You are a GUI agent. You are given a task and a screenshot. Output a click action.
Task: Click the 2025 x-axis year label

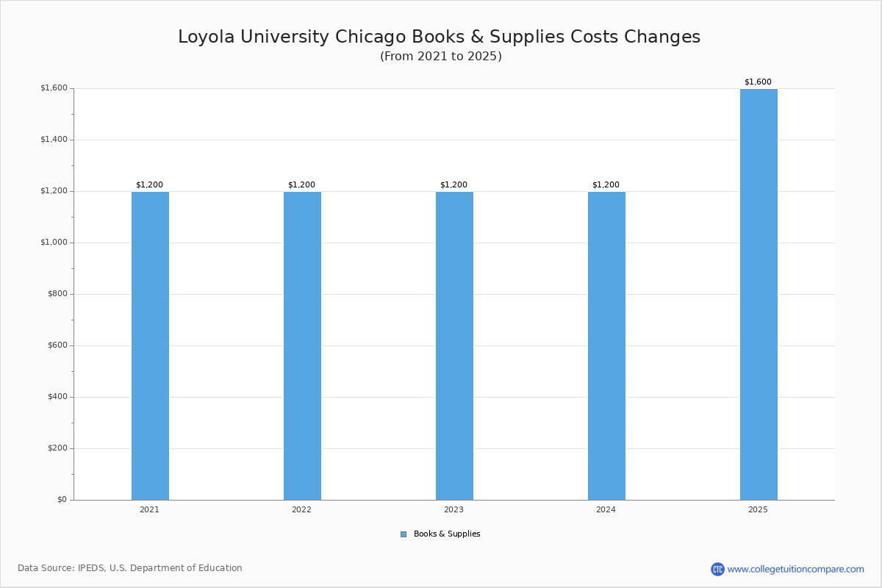point(758,509)
